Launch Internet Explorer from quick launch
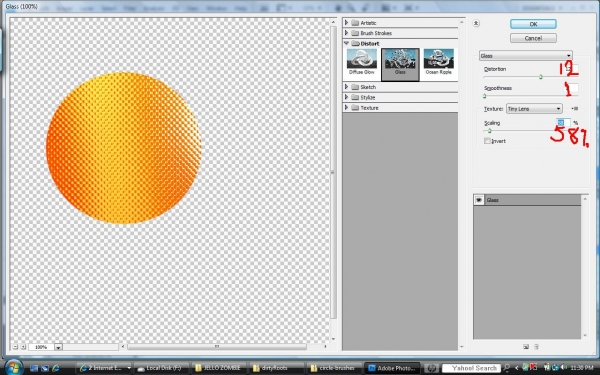The width and height of the screenshot is (600, 375). 56,368
